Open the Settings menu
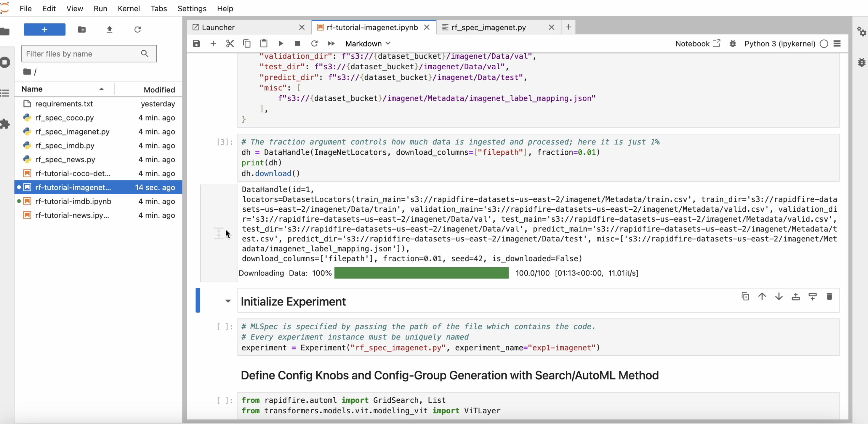This screenshot has height=424, width=868. coord(192,8)
